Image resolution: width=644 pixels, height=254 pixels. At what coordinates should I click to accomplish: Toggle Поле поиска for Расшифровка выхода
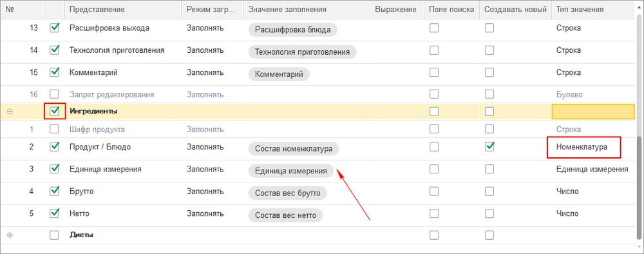click(x=434, y=28)
